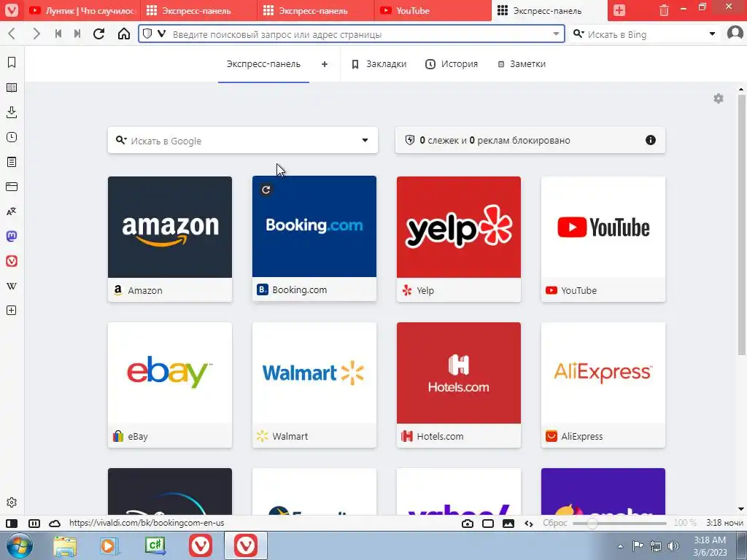Open the Notes side panel
Viewport: 747px width, 560px height.
point(12,162)
